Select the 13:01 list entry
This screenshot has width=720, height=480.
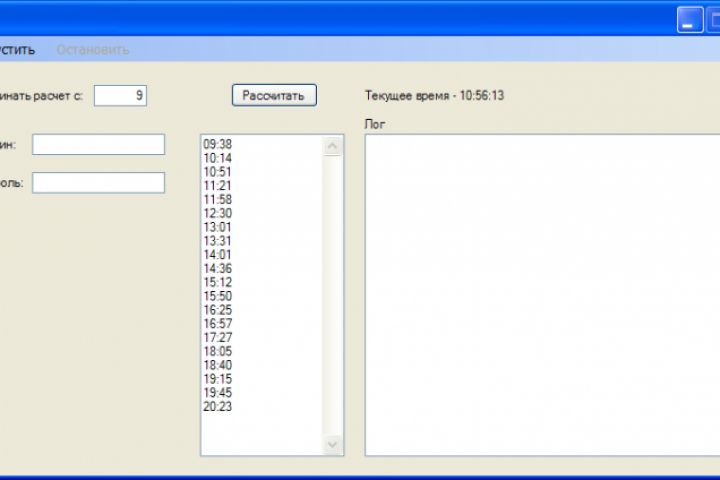click(218, 227)
